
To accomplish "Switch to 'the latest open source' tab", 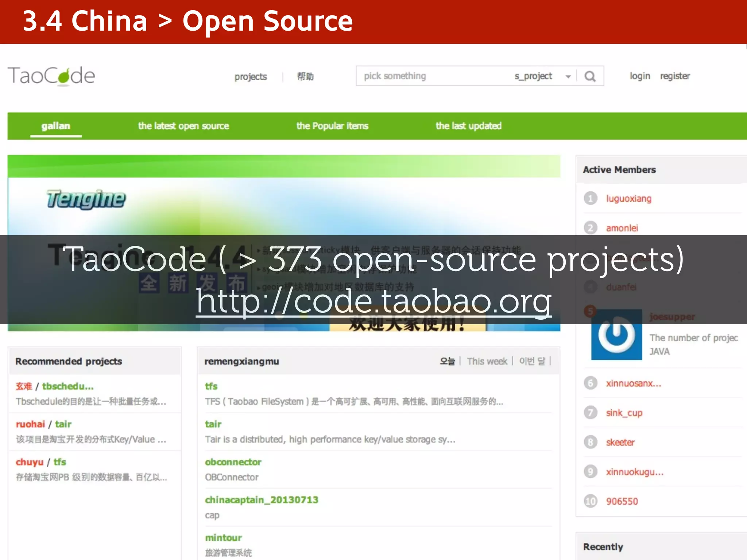I will [x=183, y=126].
